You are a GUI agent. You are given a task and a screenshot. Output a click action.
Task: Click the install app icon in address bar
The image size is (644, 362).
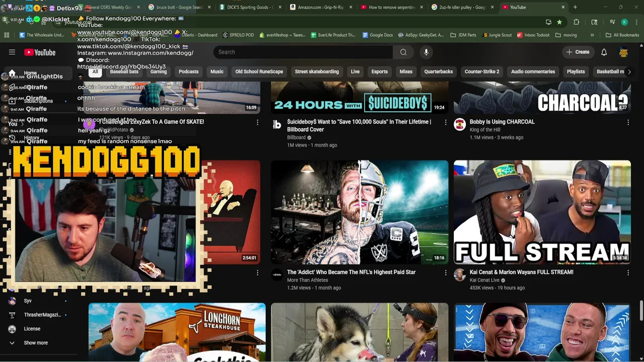548,22
